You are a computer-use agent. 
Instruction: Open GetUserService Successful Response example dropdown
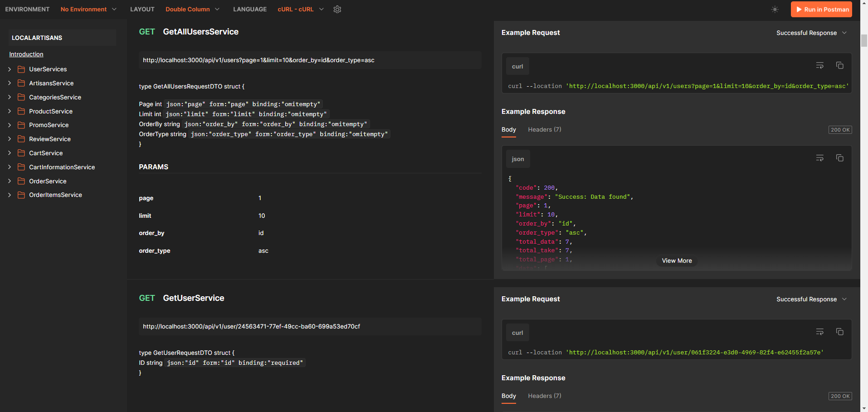click(x=811, y=299)
